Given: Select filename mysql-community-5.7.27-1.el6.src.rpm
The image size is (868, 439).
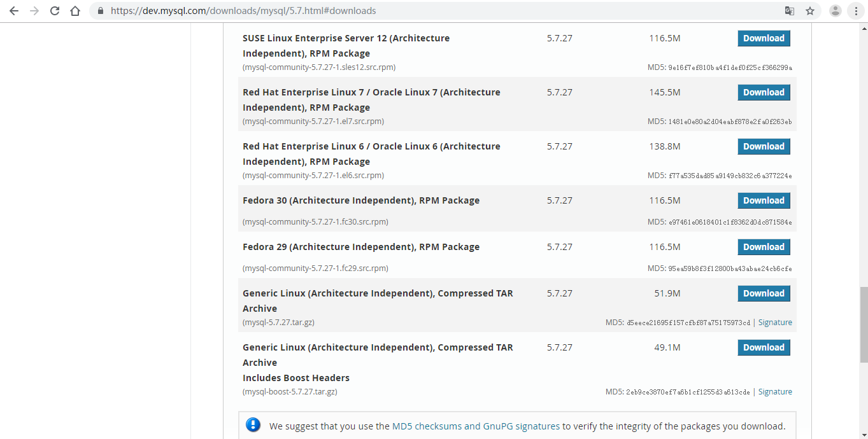Looking at the screenshot, I should (x=313, y=176).
